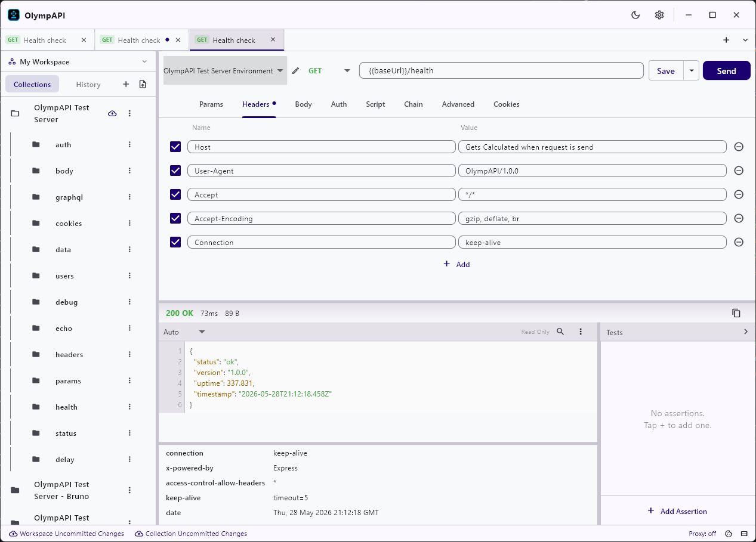Image resolution: width=756 pixels, height=542 pixels.
Task: Open History tab in sidebar
Action: tap(88, 84)
